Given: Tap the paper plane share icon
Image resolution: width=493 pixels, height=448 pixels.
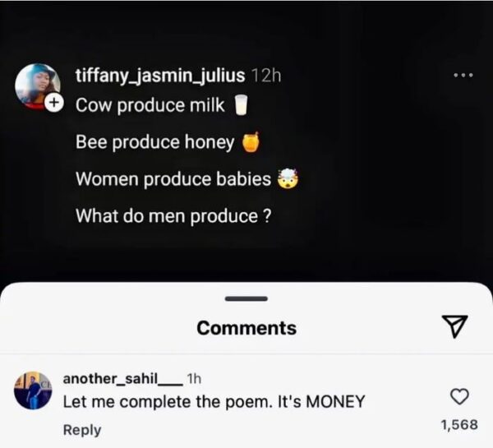Looking at the screenshot, I should coord(454,327).
